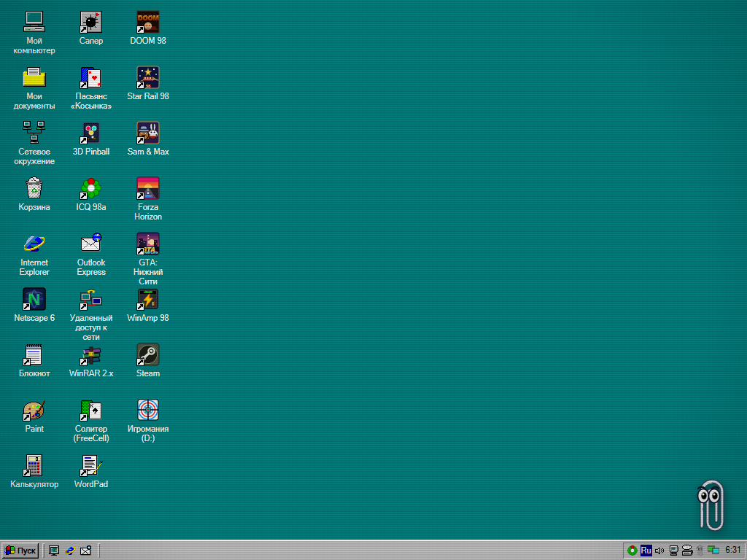Launch Internet Explorer from the quick launch bar
This screenshot has width=747, height=560.
(x=69, y=551)
